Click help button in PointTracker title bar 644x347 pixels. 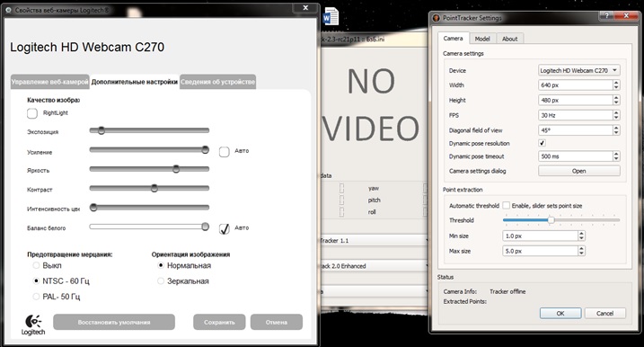click(x=606, y=15)
